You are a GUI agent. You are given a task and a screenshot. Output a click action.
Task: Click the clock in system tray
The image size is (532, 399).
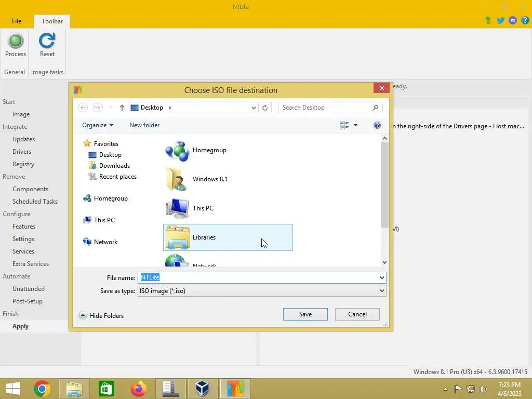point(510,389)
